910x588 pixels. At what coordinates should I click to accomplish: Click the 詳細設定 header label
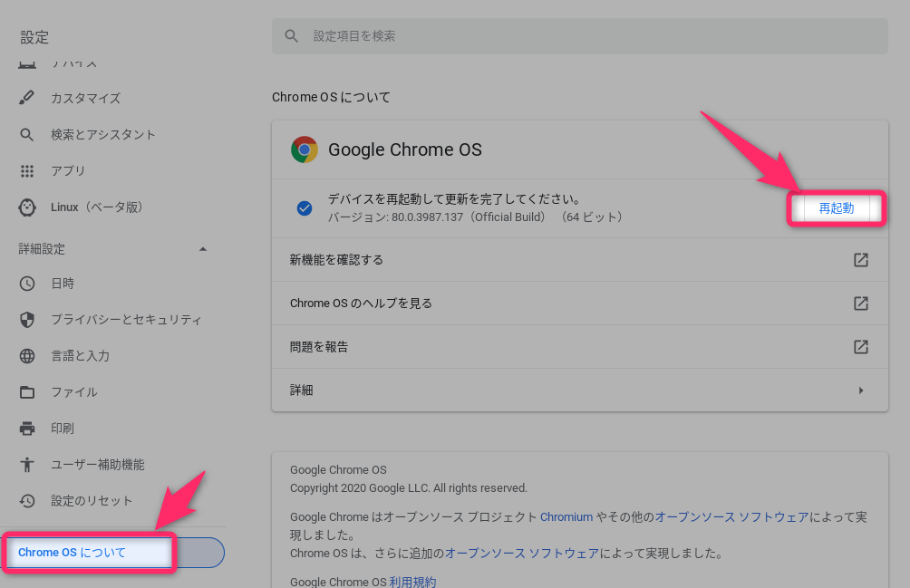point(42,249)
